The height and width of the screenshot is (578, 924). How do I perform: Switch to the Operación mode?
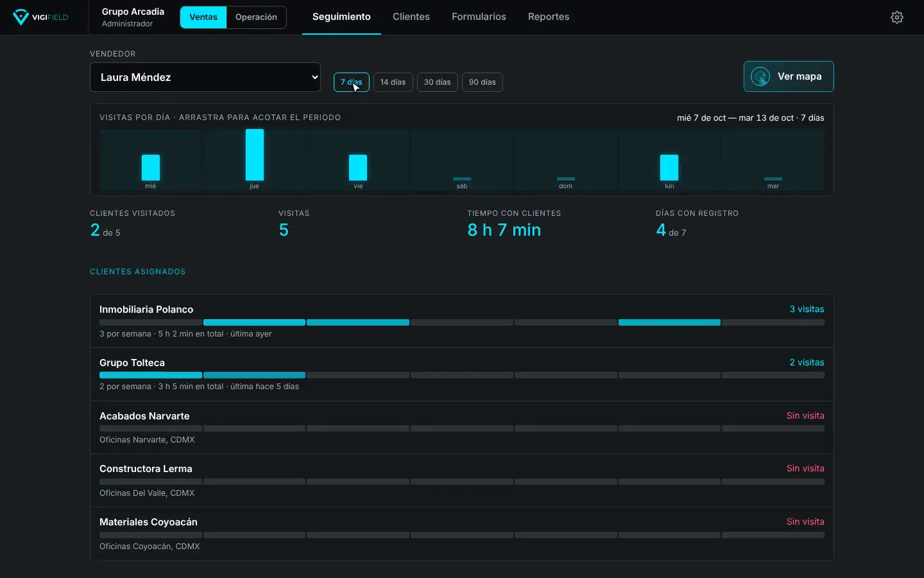256,17
